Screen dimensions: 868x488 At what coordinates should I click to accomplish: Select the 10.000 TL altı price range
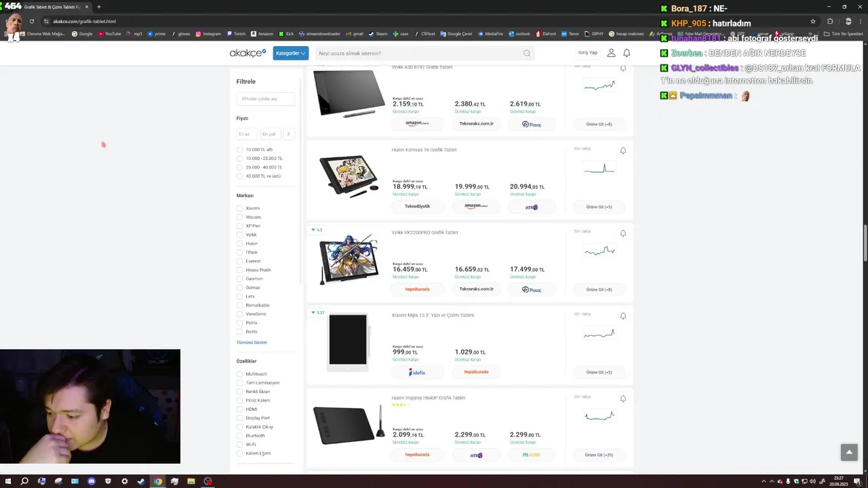coord(239,150)
